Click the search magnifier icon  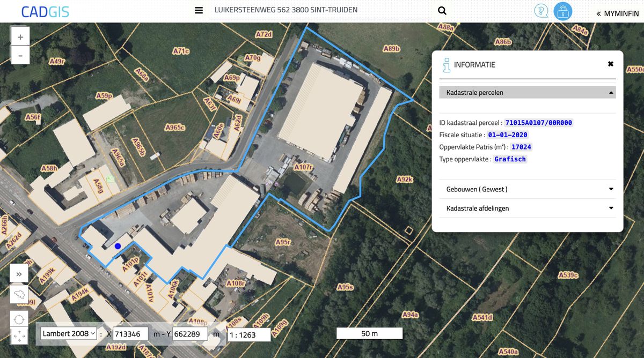442,10
